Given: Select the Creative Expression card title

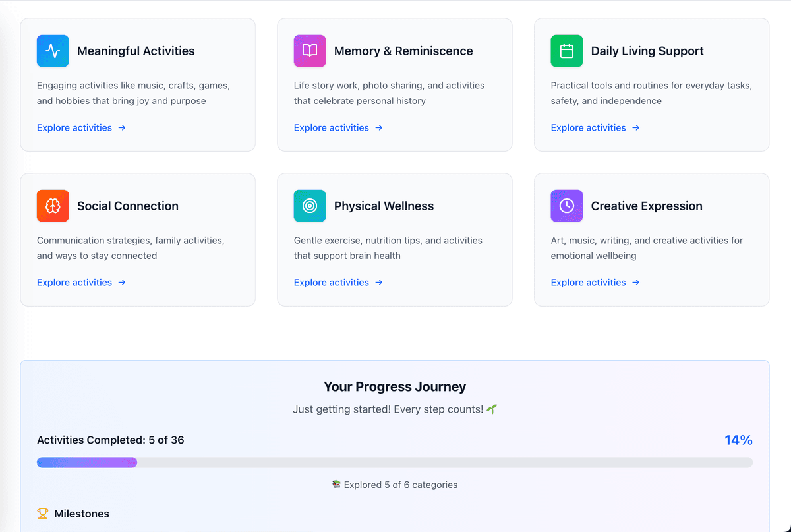Looking at the screenshot, I should (647, 206).
